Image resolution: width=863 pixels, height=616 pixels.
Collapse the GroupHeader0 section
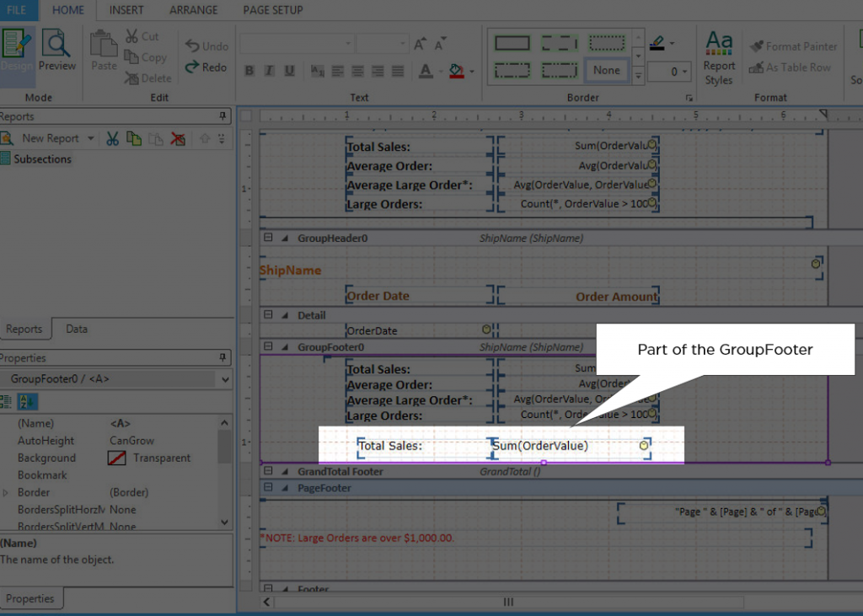pos(268,238)
